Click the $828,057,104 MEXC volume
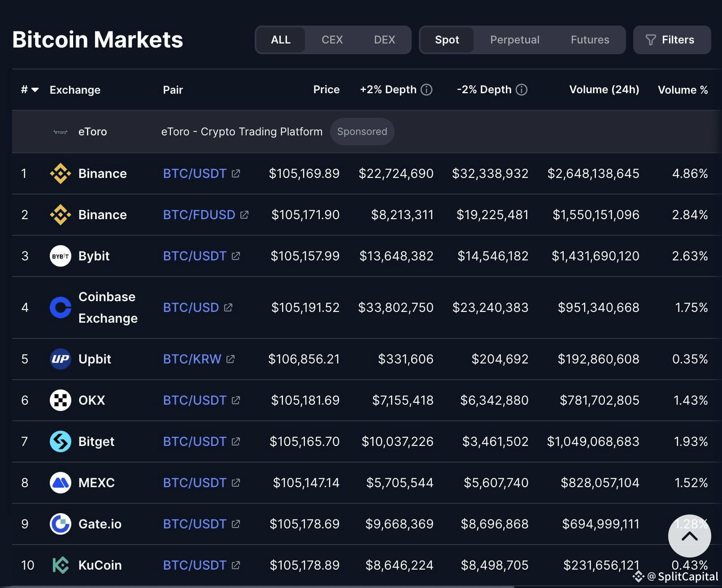 tap(600, 483)
